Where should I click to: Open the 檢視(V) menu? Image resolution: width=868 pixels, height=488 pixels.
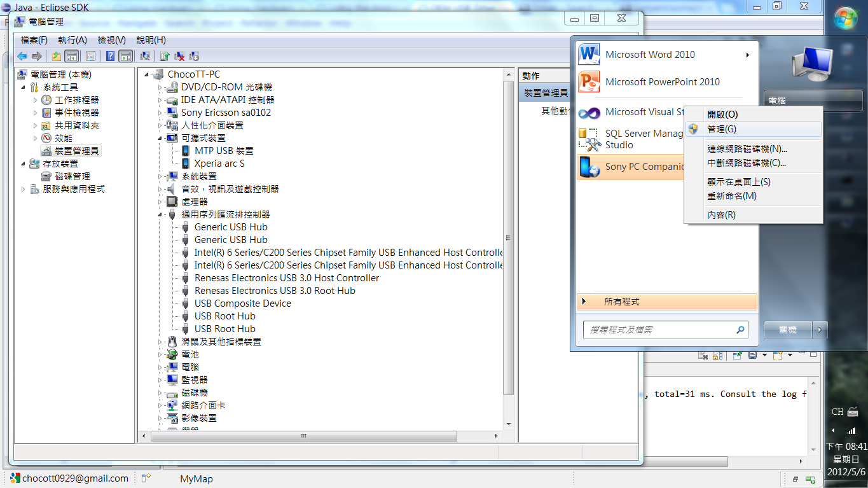(112, 40)
